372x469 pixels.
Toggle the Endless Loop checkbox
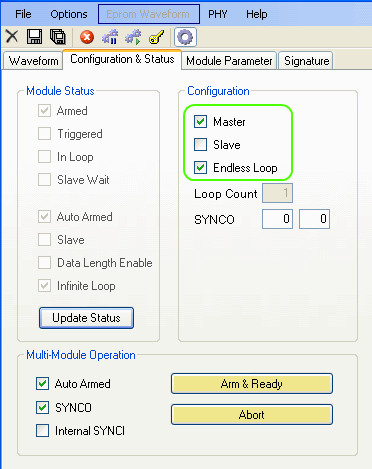coord(200,167)
